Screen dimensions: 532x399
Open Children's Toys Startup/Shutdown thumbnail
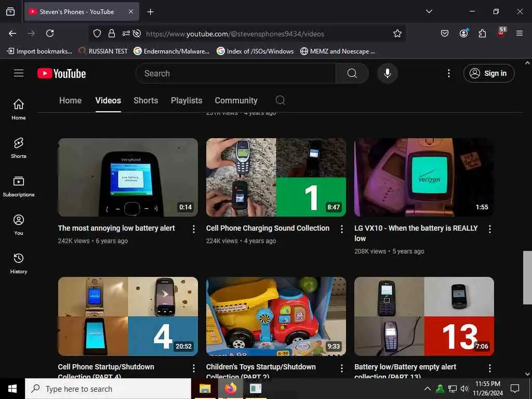[x=276, y=316]
